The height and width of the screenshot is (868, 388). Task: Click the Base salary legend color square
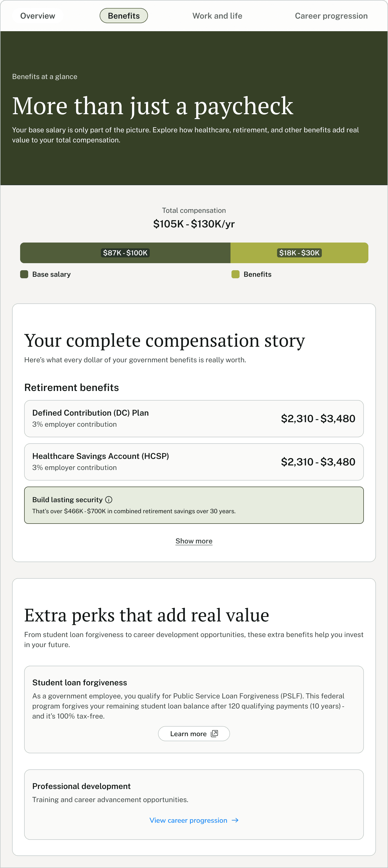(24, 274)
